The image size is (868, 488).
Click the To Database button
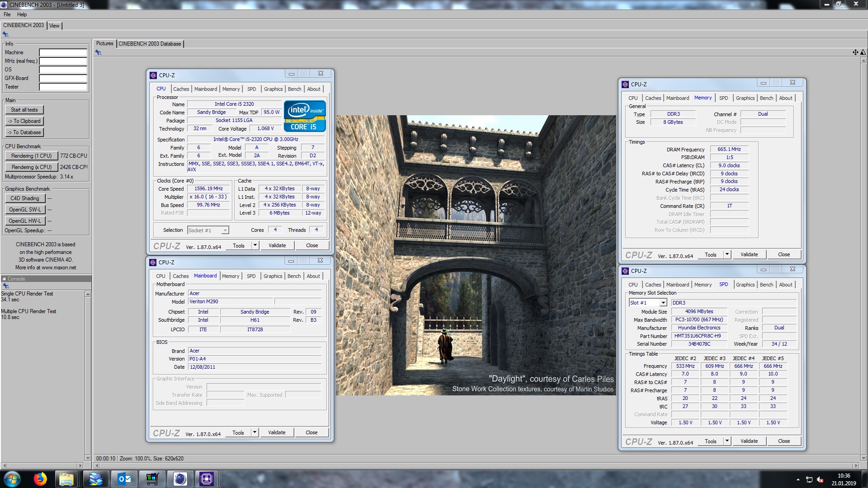pos(24,132)
